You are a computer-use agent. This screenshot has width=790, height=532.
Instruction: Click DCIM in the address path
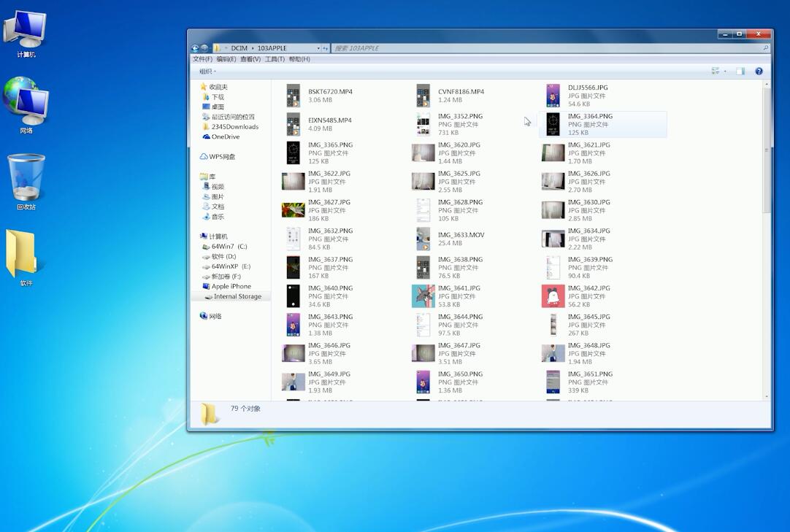pyautogui.click(x=239, y=48)
